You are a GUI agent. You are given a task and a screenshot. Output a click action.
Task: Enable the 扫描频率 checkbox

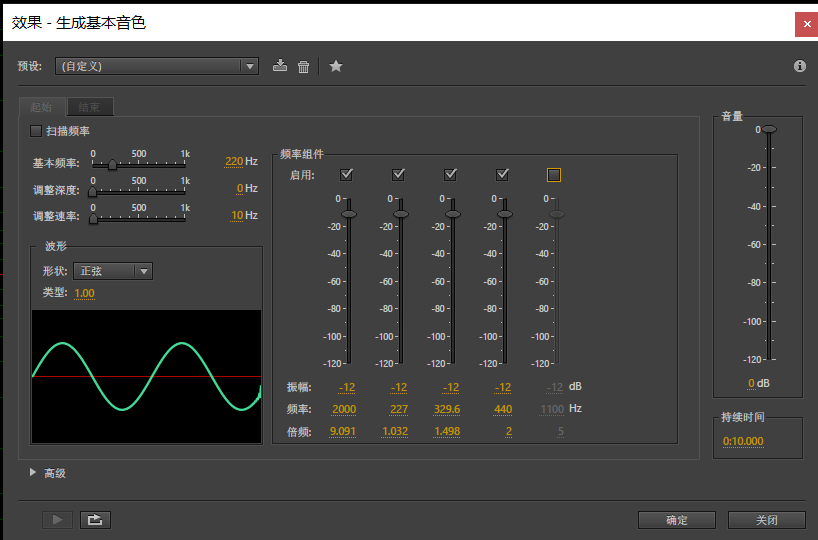[x=36, y=131]
